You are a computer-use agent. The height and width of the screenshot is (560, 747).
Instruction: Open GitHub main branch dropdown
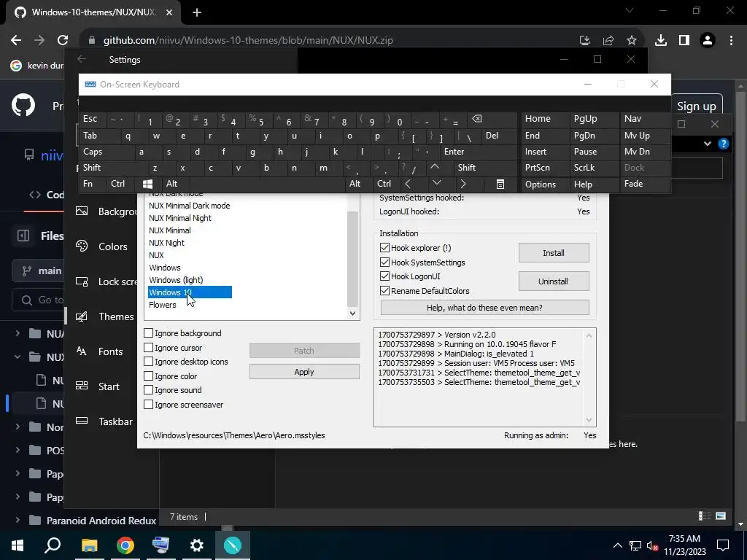[x=38, y=271]
